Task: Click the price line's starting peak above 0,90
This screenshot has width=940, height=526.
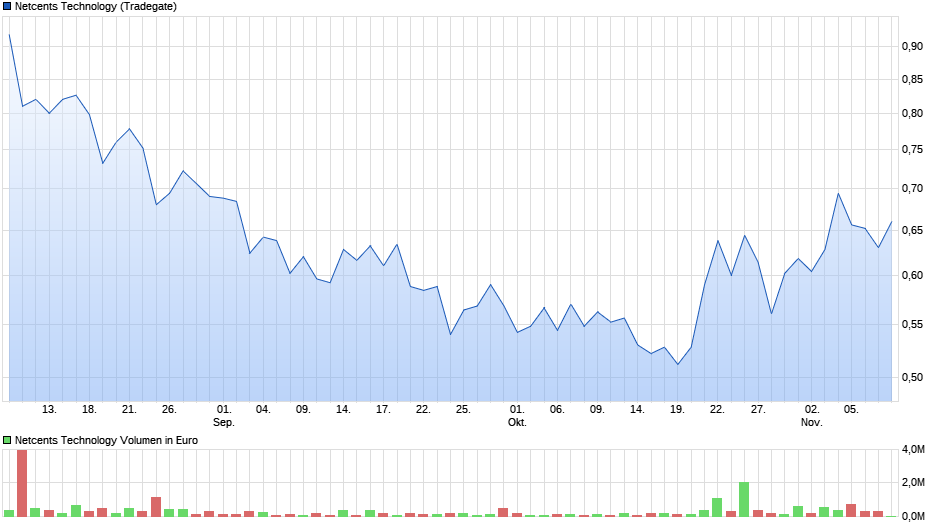Action: 10,35
